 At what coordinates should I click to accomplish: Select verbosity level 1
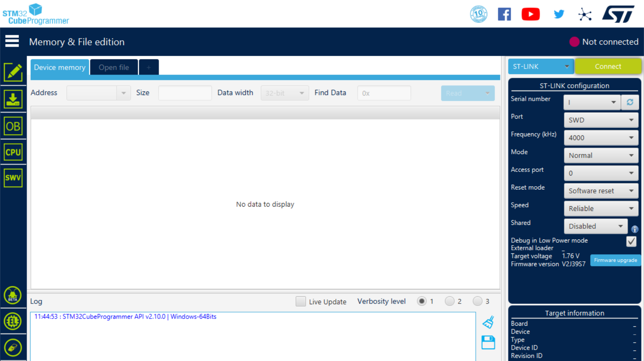422,301
